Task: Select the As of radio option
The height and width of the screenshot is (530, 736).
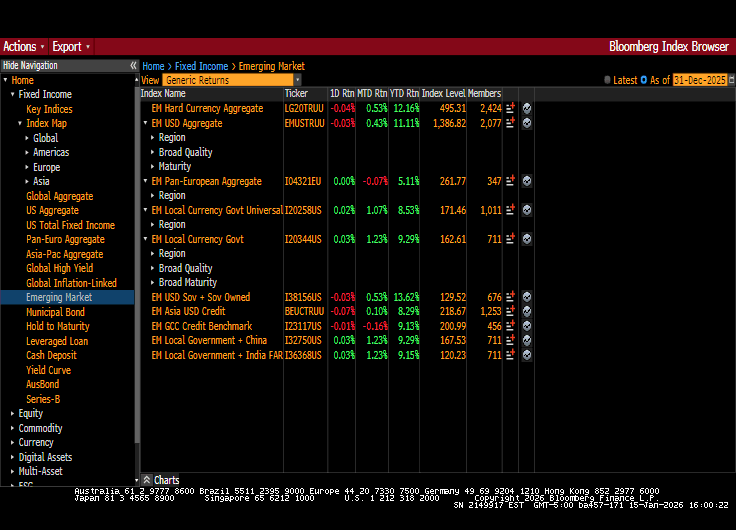Action: pos(644,80)
